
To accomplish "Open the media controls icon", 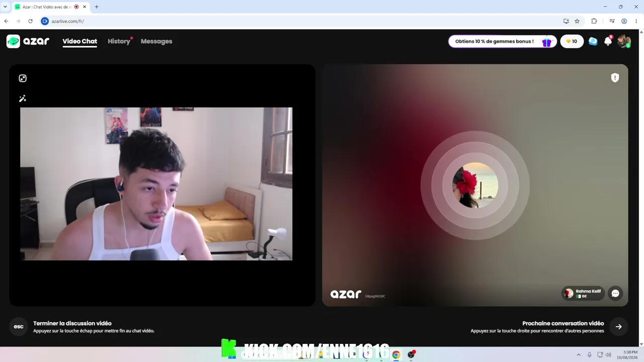I will coord(612,21).
